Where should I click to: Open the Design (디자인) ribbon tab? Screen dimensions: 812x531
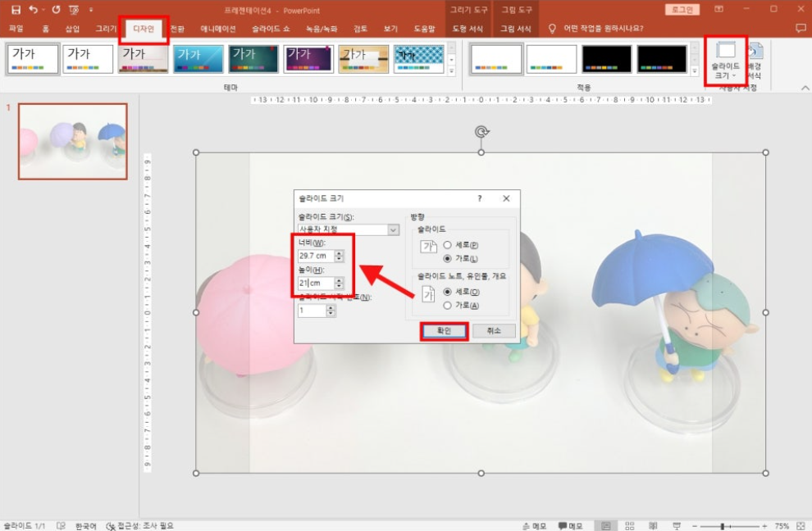pos(143,29)
